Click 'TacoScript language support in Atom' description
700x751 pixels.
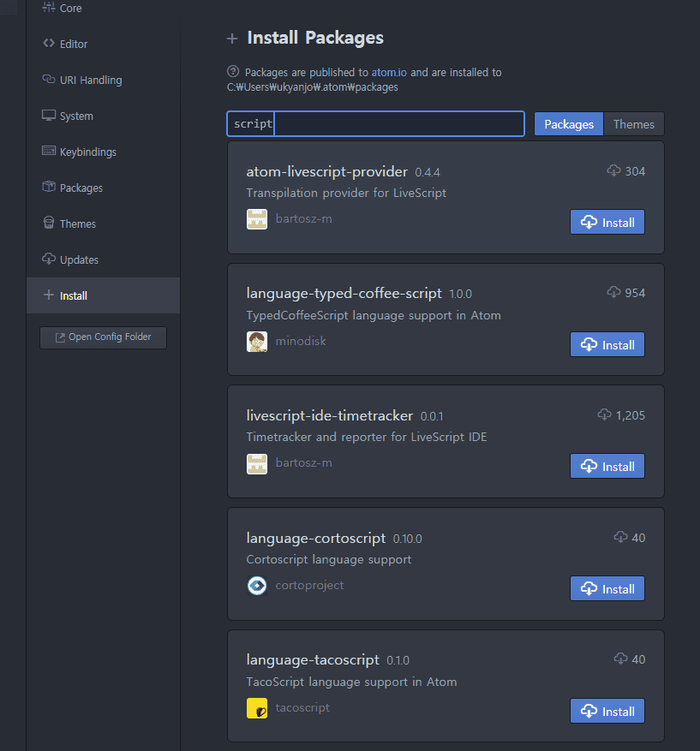[351, 682]
